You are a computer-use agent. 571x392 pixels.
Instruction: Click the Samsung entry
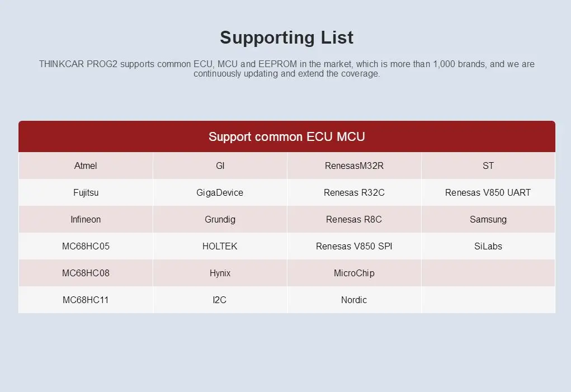coord(488,219)
